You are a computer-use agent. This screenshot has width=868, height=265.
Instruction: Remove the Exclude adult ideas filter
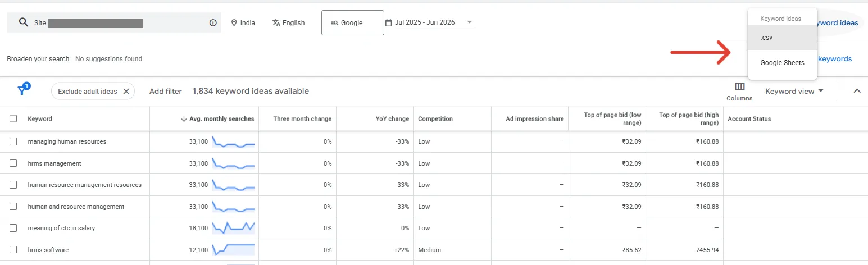pos(126,91)
